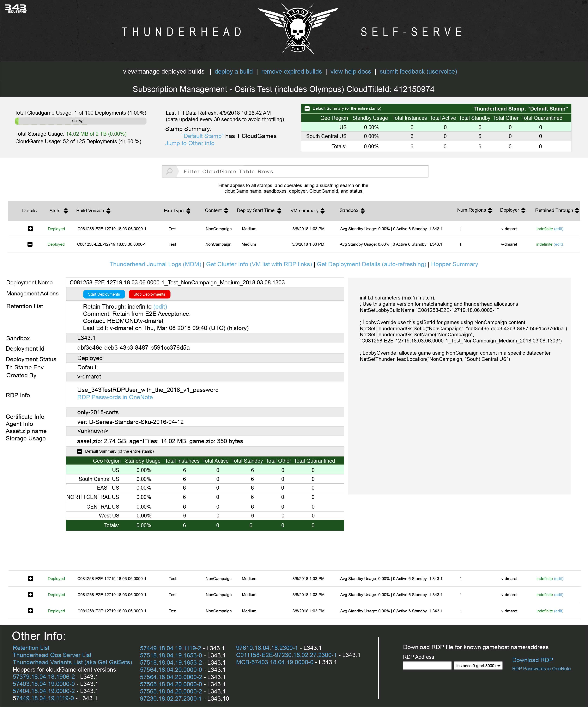Sort the table by State arrows

(66, 211)
